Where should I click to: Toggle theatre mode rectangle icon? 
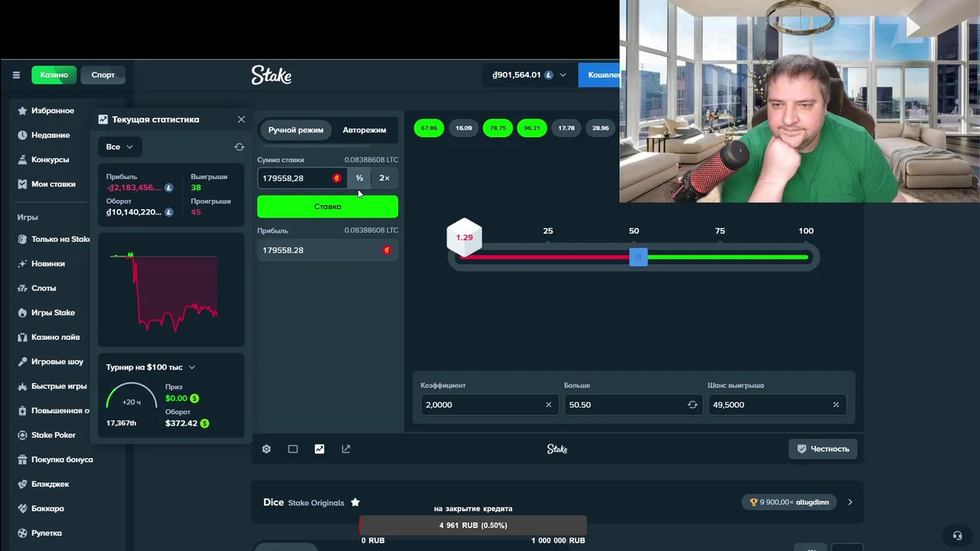[x=292, y=449]
